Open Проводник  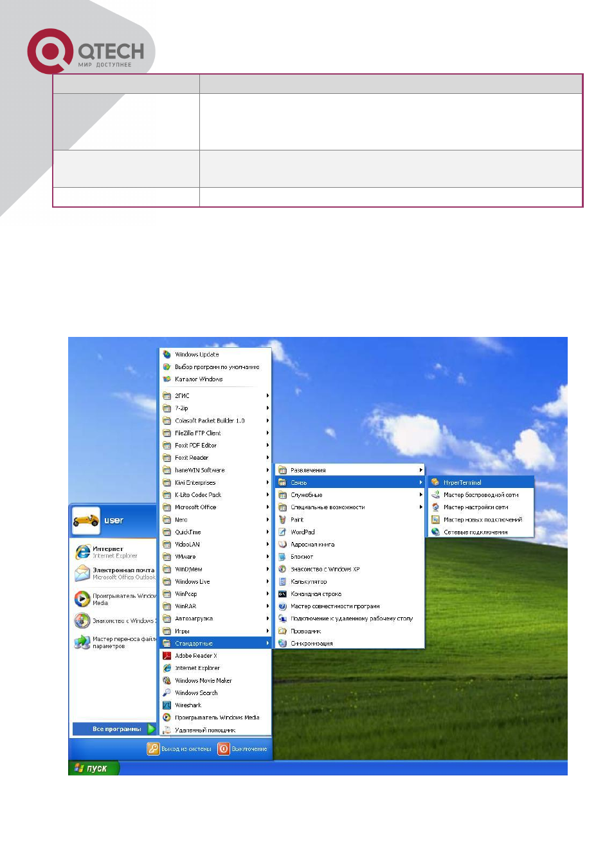350,631
